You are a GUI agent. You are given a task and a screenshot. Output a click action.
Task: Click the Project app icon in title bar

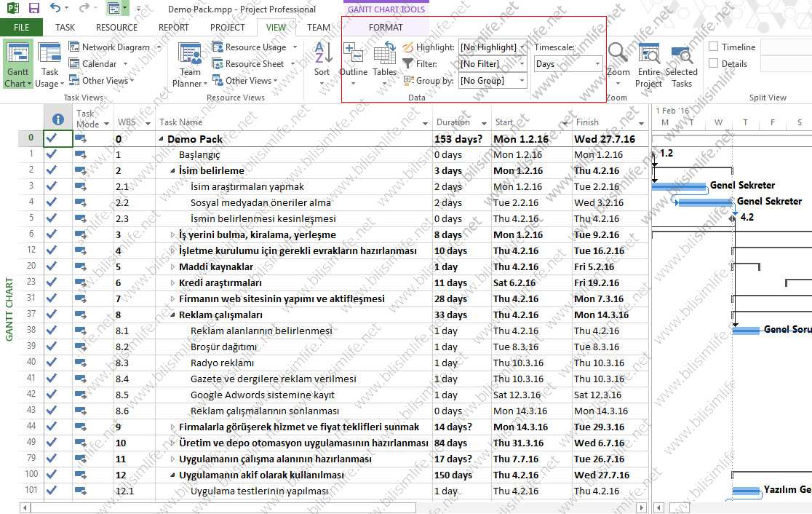pos(12,8)
